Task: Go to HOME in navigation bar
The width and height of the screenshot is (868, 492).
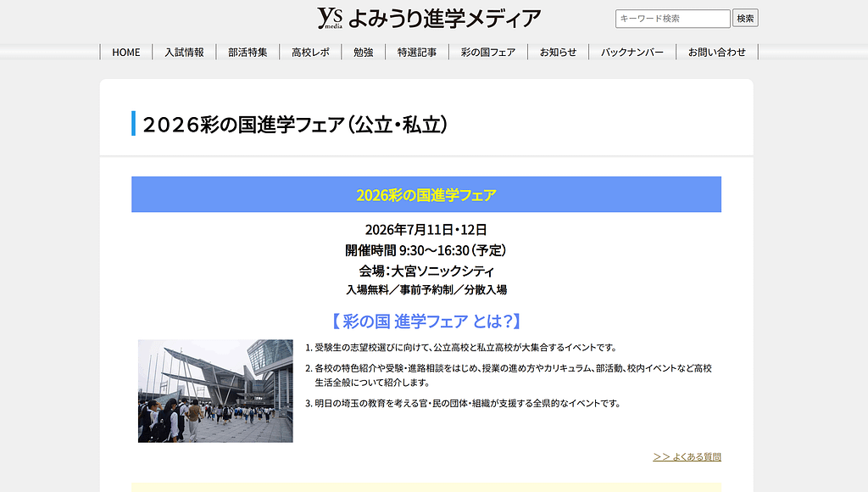Action: [126, 53]
